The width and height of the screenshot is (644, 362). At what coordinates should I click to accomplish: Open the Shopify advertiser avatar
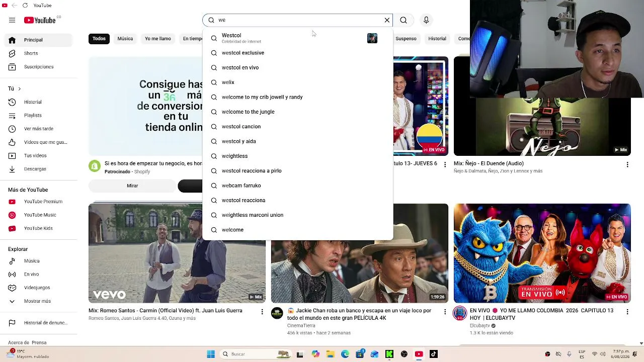point(95,166)
